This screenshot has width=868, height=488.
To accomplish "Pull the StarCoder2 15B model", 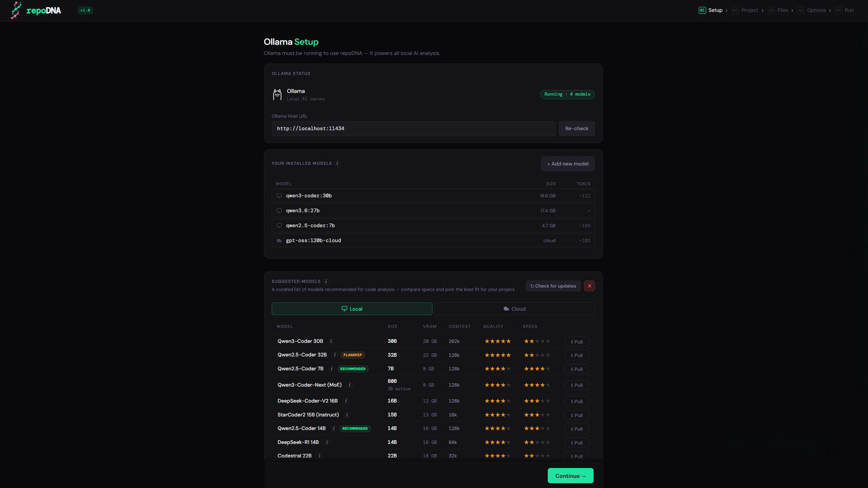I will point(576,415).
